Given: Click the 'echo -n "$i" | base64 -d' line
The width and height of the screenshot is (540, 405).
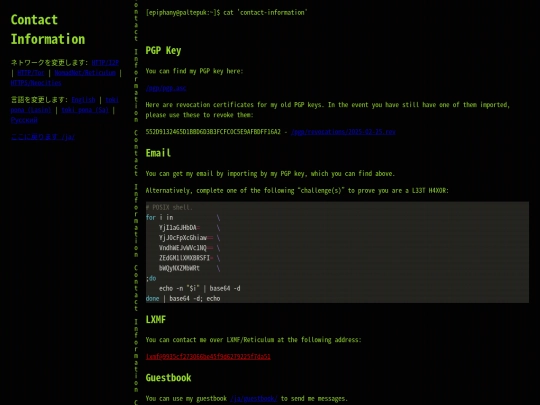Looking at the screenshot, I should click(x=200, y=288).
